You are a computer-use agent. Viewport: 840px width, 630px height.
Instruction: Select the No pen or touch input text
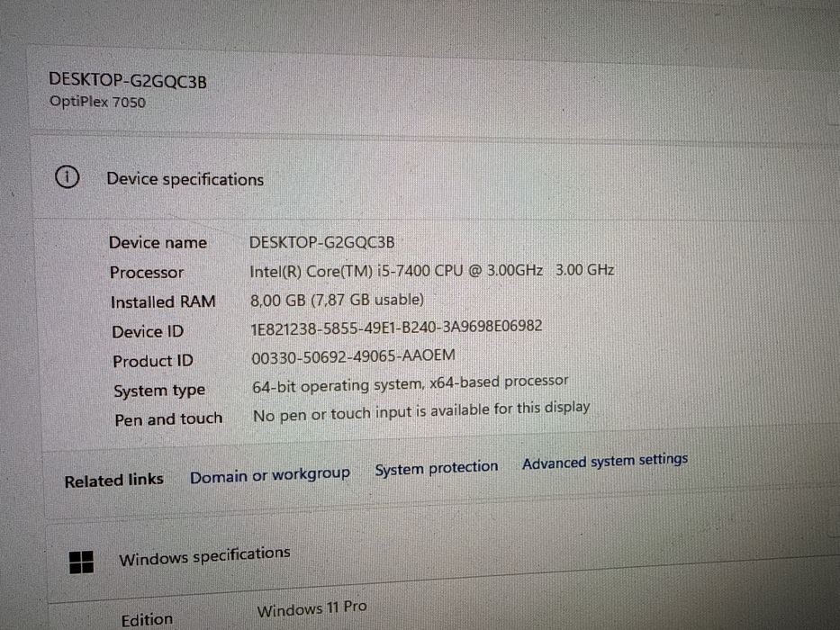[421, 411]
